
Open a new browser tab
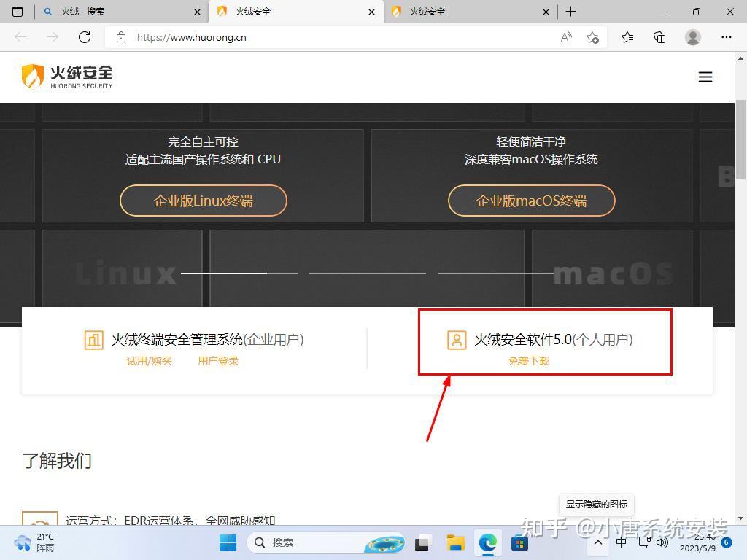click(x=570, y=12)
